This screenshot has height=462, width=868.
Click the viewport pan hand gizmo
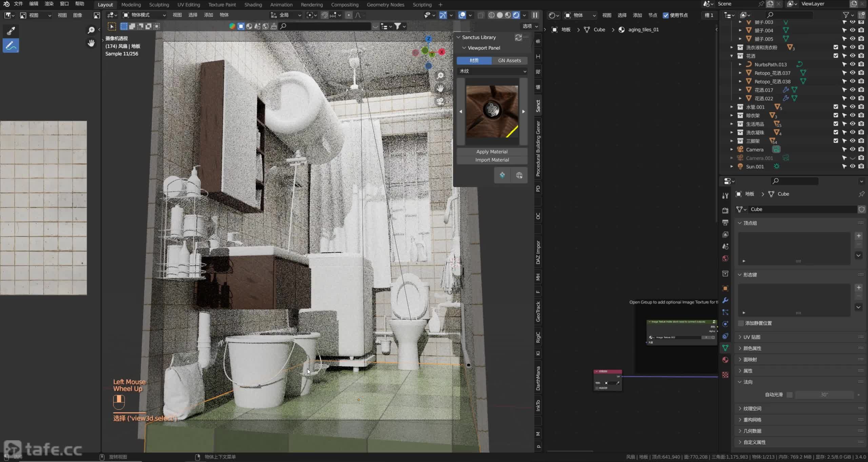[x=440, y=89]
